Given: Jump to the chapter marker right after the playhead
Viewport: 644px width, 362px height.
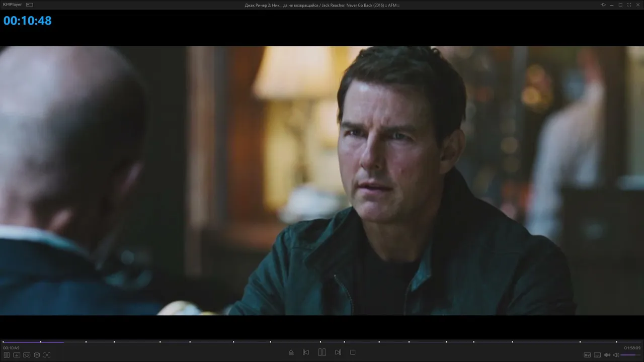Looking at the screenshot, I should 86,342.
